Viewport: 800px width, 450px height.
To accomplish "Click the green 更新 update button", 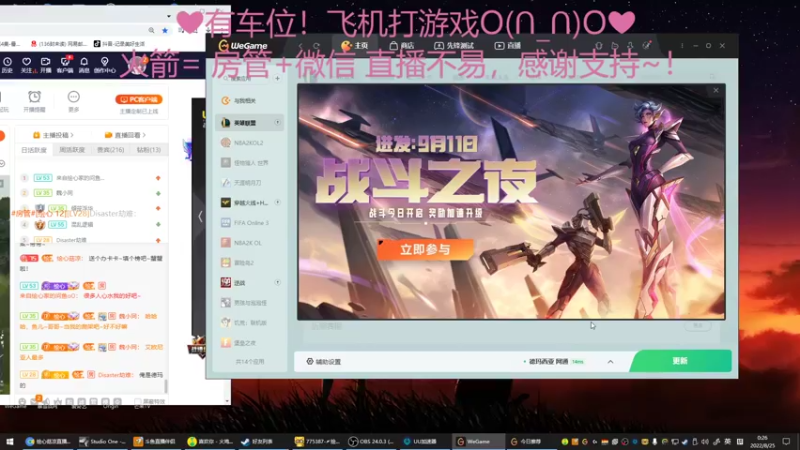I will (680, 361).
